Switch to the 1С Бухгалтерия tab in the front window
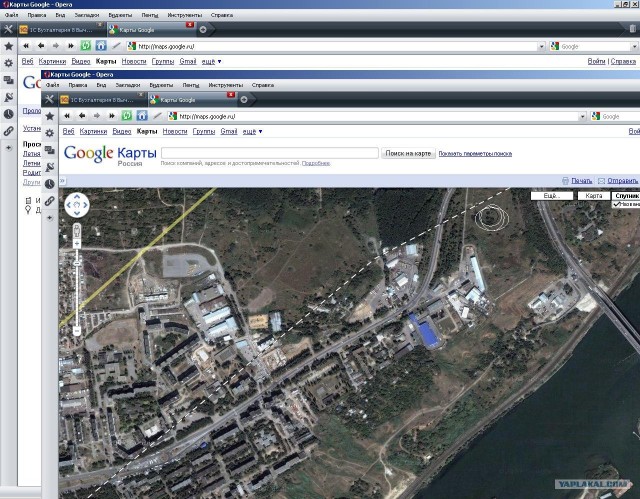The image size is (640, 499). [x=102, y=100]
